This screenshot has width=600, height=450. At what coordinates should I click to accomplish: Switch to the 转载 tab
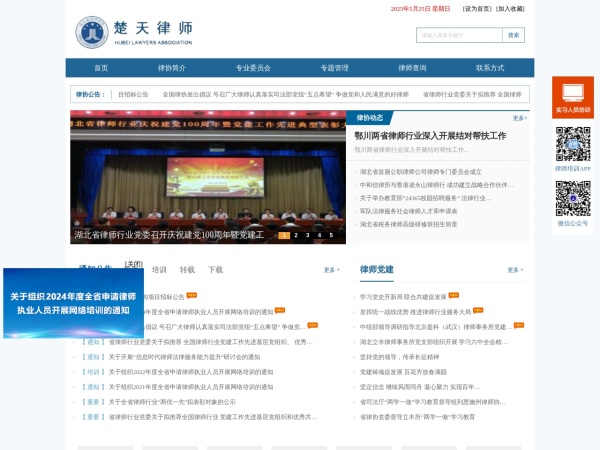coord(188,270)
